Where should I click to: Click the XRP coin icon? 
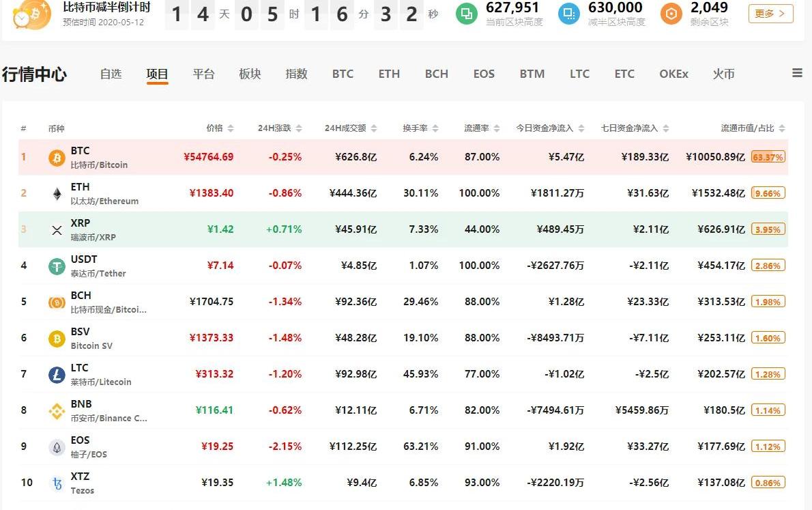[x=57, y=230]
